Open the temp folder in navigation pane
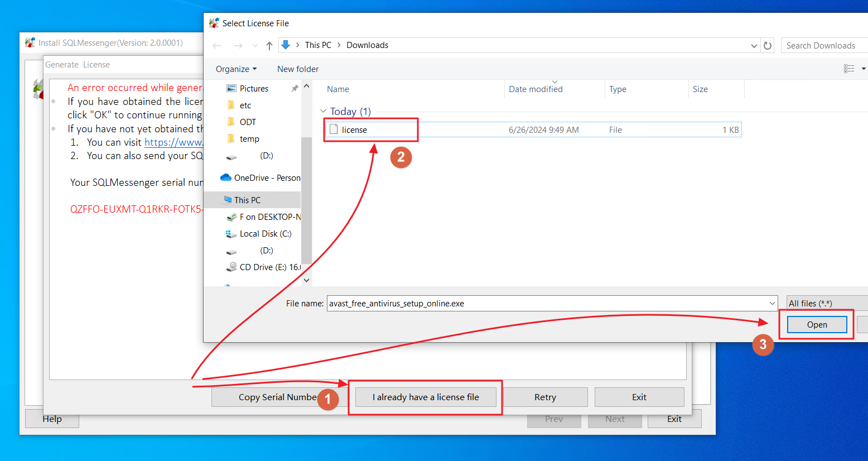The width and height of the screenshot is (868, 461). (x=249, y=139)
